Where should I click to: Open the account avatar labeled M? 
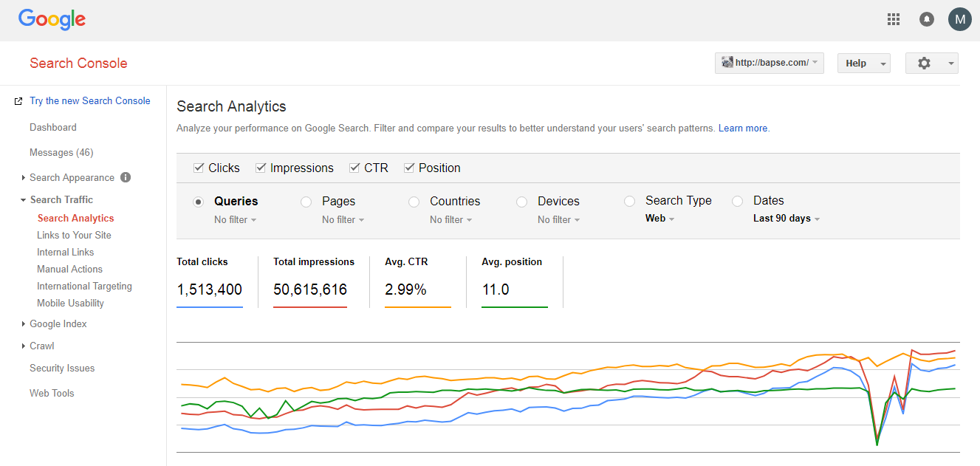click(x=959, y=19)
